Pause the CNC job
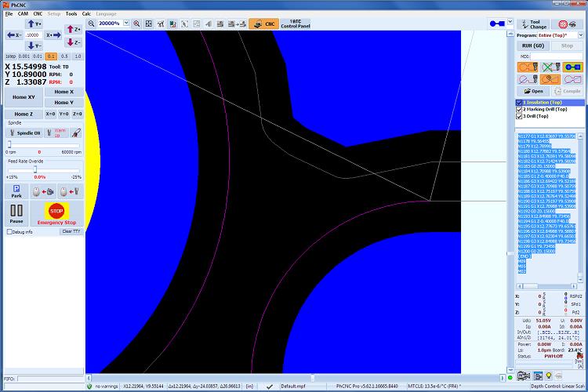This screenshot has width=588, height=392. [x=16, y=213]
